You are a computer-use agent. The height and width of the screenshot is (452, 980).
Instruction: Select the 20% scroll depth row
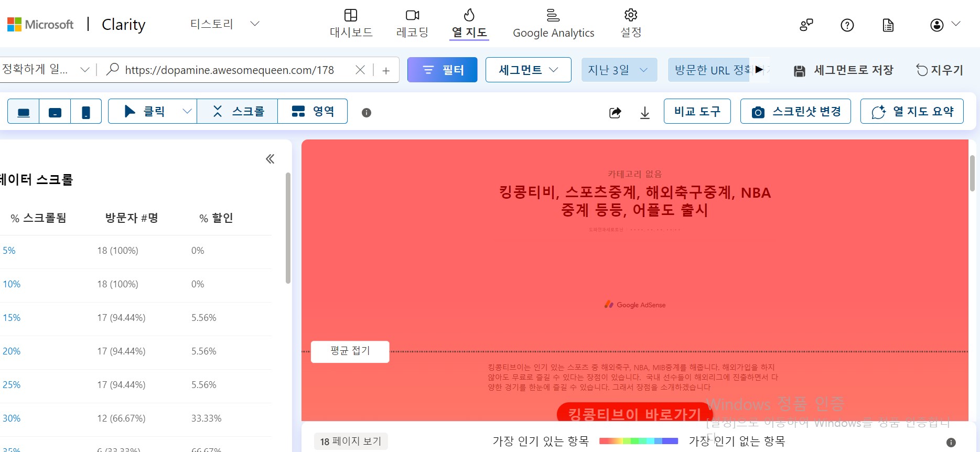[136, 352]
